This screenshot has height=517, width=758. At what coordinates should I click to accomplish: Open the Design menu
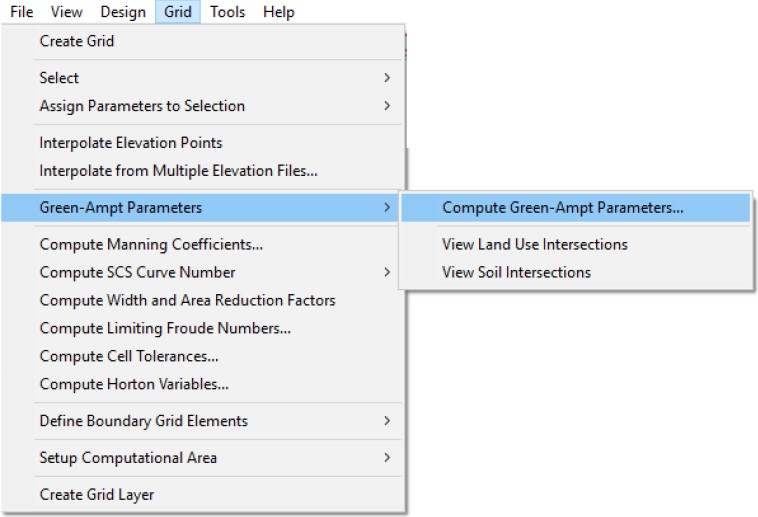[x=123, y=12]
